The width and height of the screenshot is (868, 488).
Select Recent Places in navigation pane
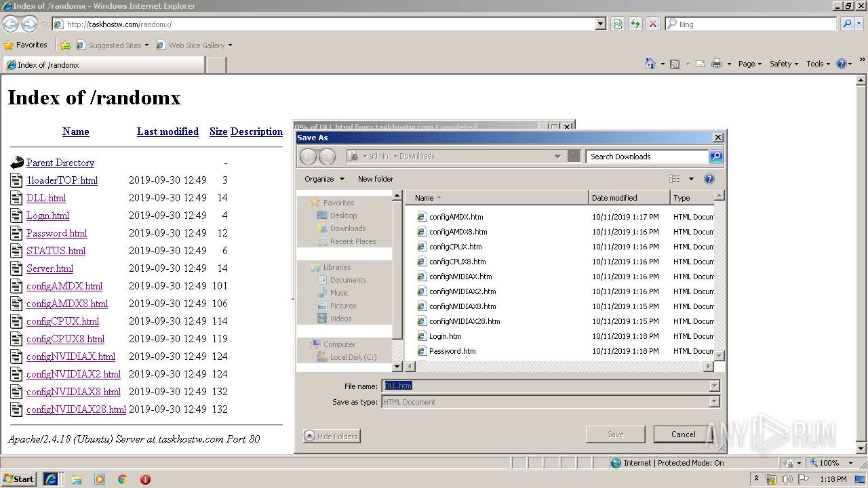tap(353, 241)
